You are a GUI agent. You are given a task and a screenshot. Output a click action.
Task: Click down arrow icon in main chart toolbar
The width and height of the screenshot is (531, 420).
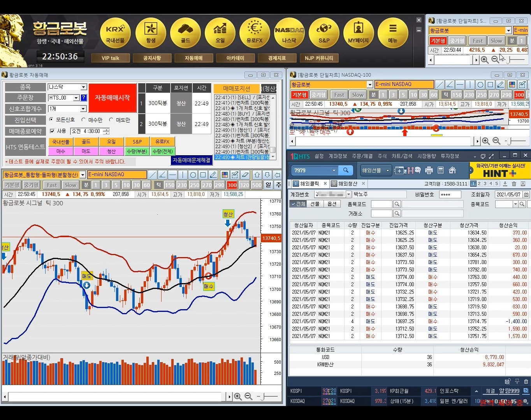click(267, 175)
